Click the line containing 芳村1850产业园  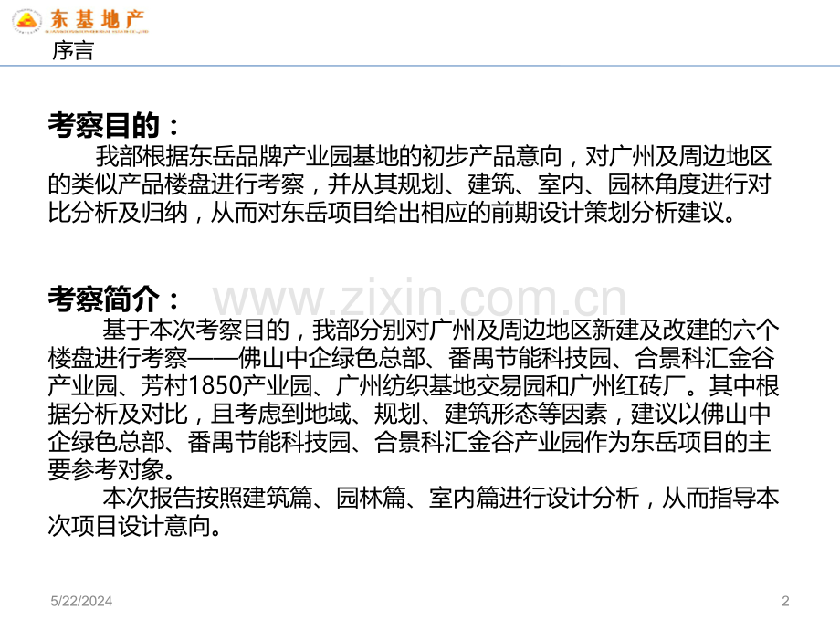[414, 385]
